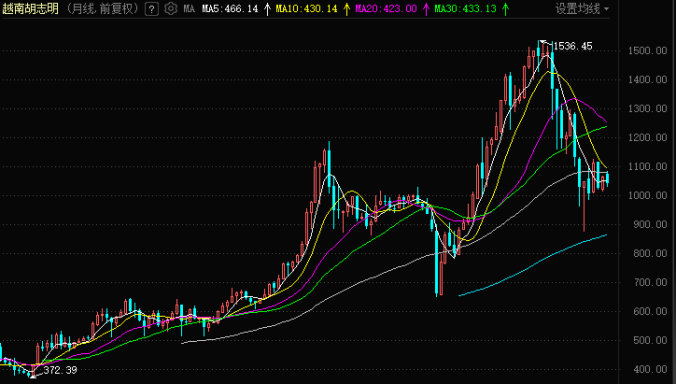Click the 1000.00 level on price axis
The width and height of the screenshot is (676, 384).
pos(648,195)
